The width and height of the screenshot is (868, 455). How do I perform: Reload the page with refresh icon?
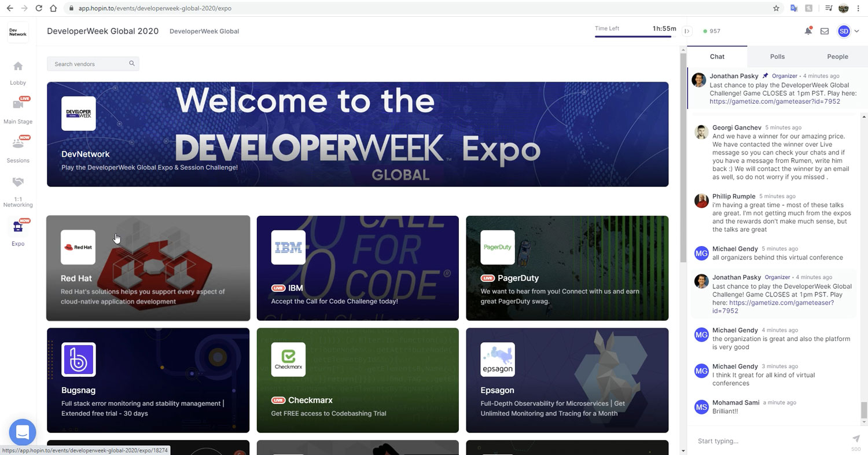pyautogui.click(x=39, y=8)
